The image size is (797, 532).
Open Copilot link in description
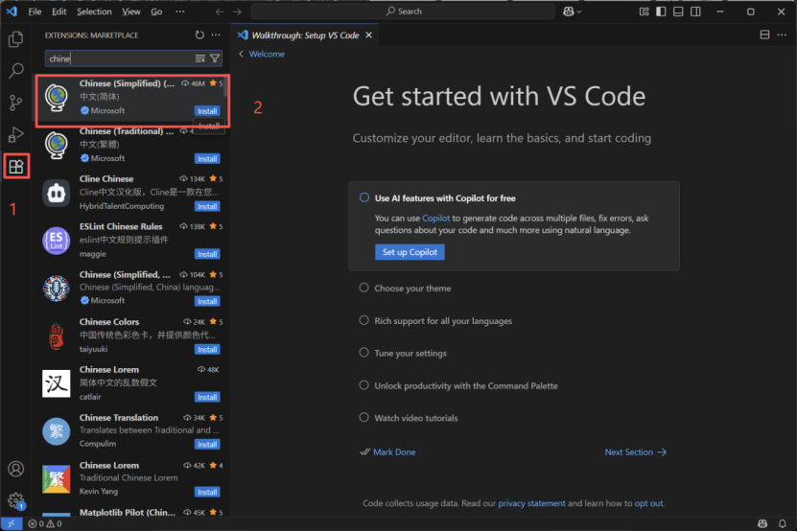point(436,218)
